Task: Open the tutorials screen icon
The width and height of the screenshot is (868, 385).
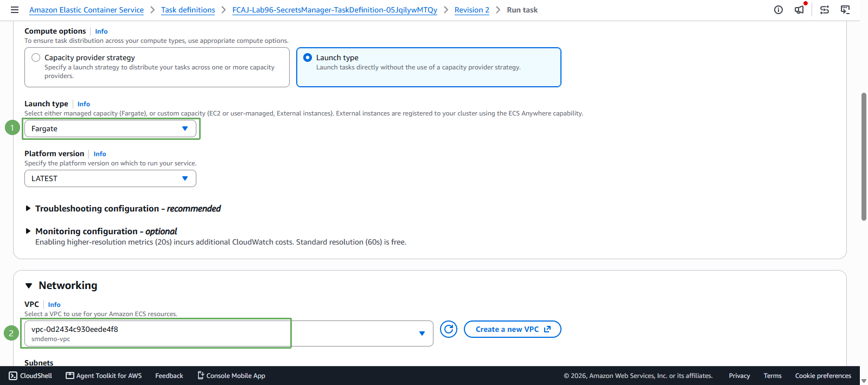Action: 845,10
